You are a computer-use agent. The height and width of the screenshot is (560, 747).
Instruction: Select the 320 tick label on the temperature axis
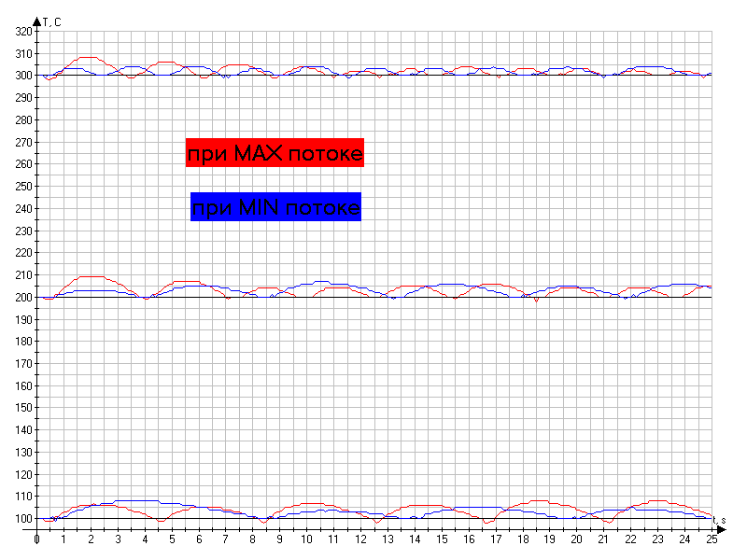(x=23, y=32)
